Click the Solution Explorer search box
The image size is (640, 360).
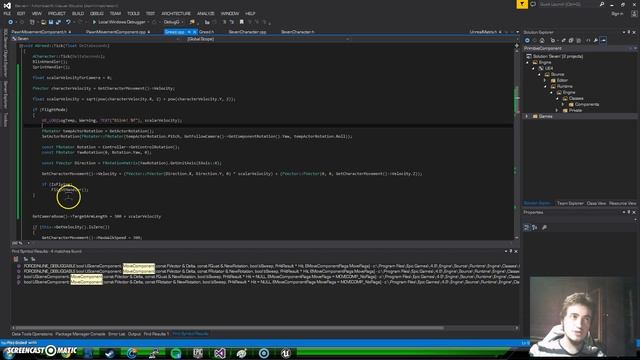(x=579, y=48)
